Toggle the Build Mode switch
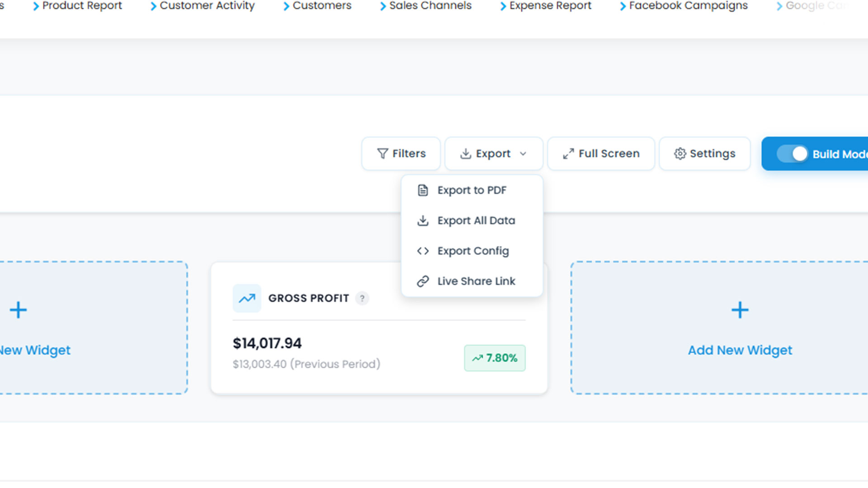Viewport: 868px width, 488px height. pyautogui.click(x=792, y=154)
